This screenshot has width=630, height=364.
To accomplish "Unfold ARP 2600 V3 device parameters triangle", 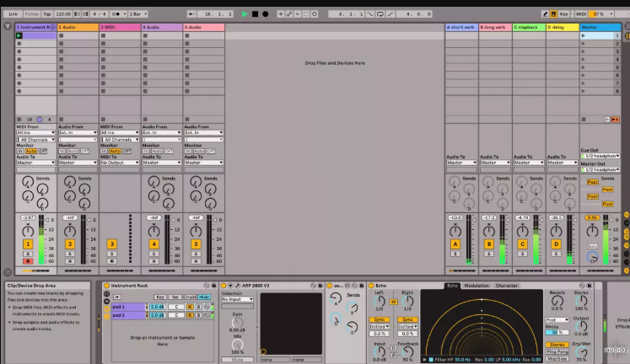I will pos(230,286).
